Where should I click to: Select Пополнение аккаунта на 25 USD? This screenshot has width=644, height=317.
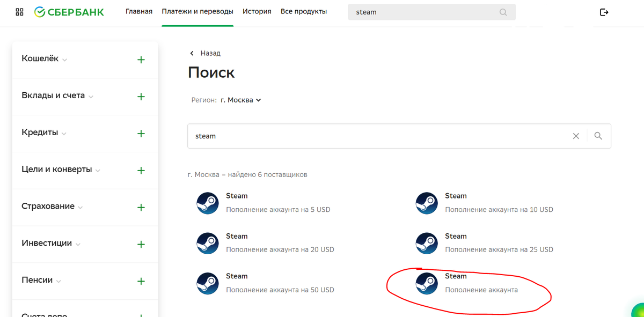[499, 249]
